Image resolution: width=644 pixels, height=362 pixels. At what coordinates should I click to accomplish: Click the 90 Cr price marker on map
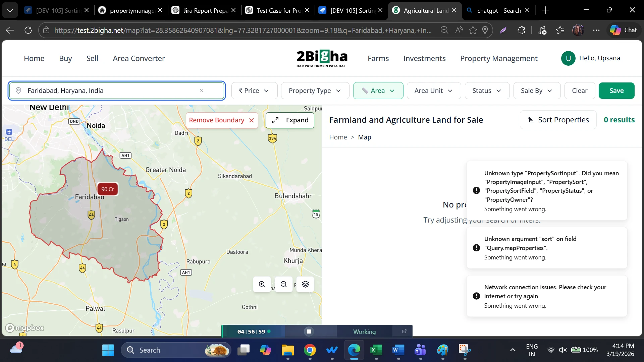pos(108,189)
